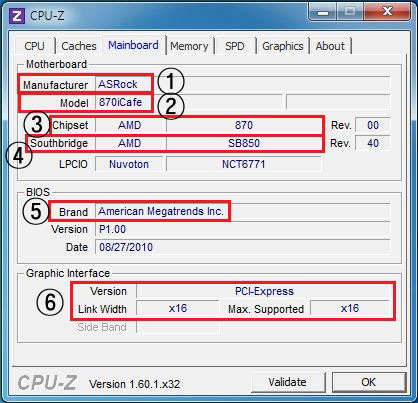Open the Caches tab
This screenshot has width=418, height=403.
coord(79,46)
